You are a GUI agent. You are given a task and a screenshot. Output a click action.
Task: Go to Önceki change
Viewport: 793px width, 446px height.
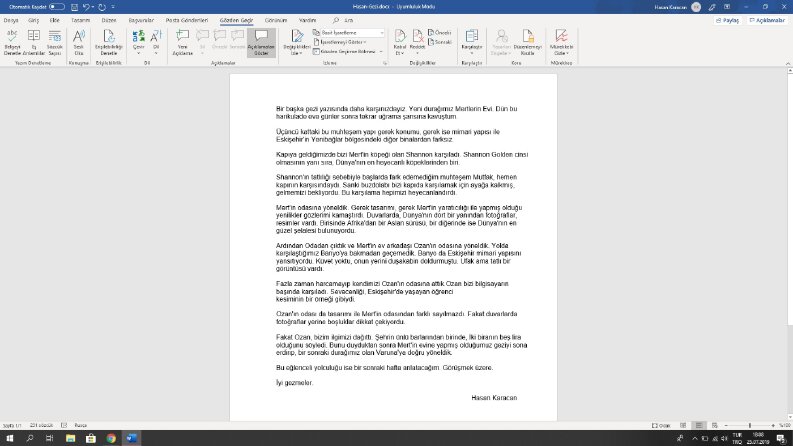439,32
